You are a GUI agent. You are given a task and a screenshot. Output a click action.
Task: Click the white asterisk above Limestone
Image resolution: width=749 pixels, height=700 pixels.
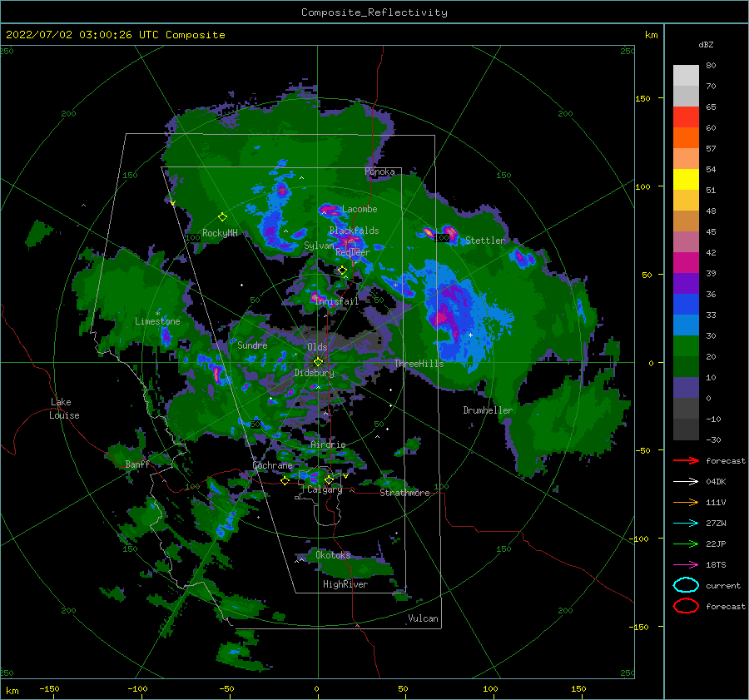click(157, 314)
